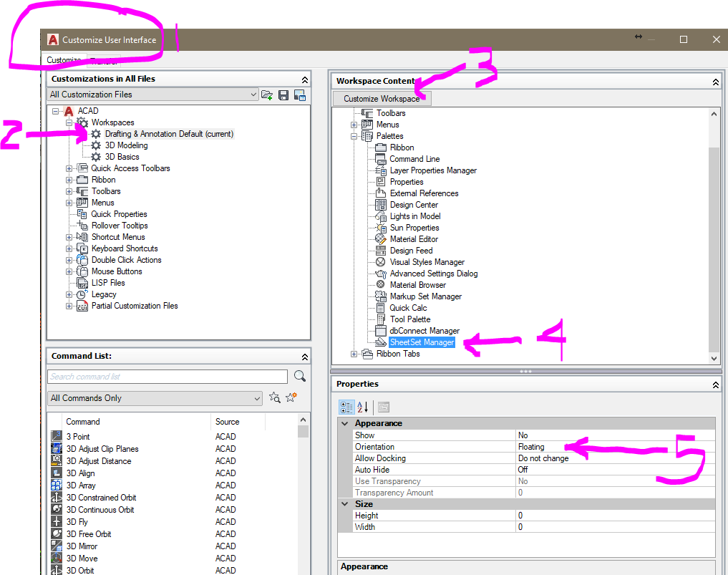Collapse the Properties panel
The width and height of the screenshot is (728, 575).
coord(715,385)
